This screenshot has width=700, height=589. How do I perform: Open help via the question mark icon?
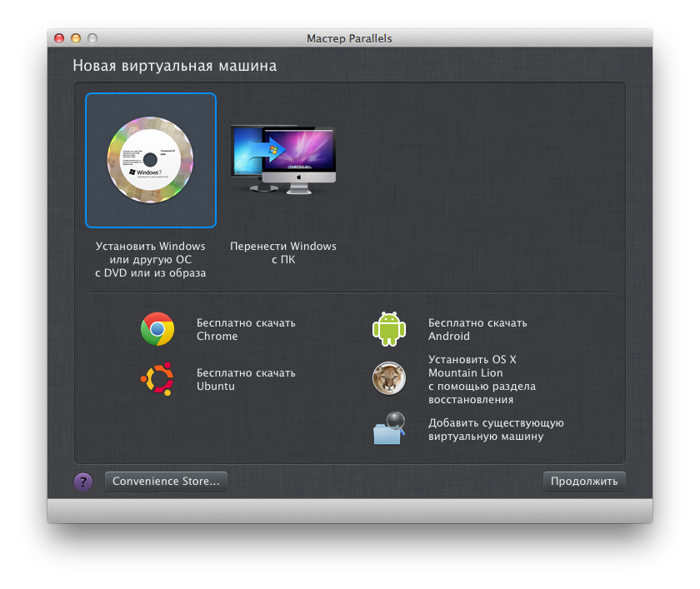(82, 482)
